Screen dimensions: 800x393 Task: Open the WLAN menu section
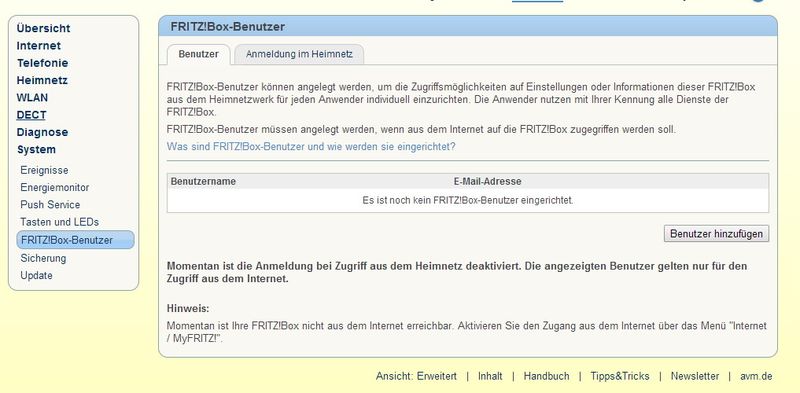[x=32, y=97]
